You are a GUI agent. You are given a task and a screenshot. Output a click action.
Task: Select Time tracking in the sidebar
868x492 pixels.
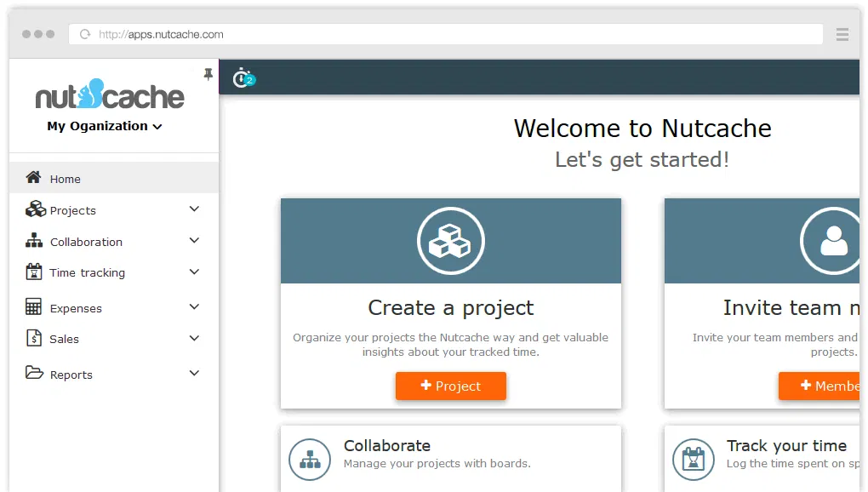pos(88,273)
